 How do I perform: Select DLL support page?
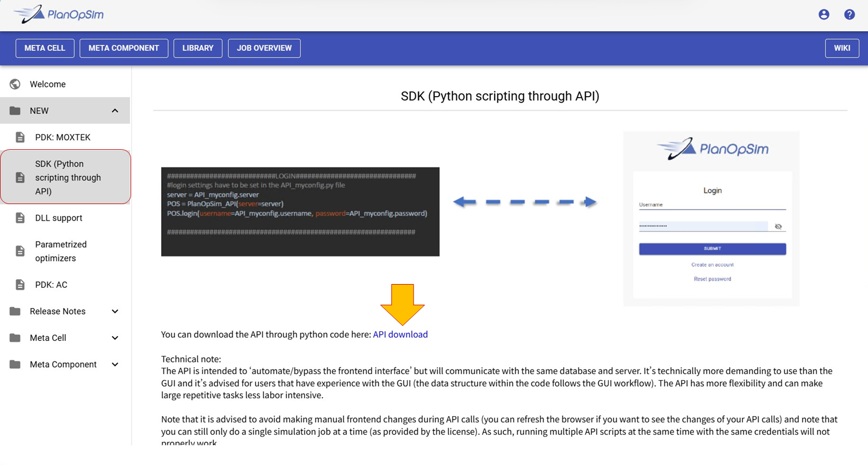click(x=65, y=218)
